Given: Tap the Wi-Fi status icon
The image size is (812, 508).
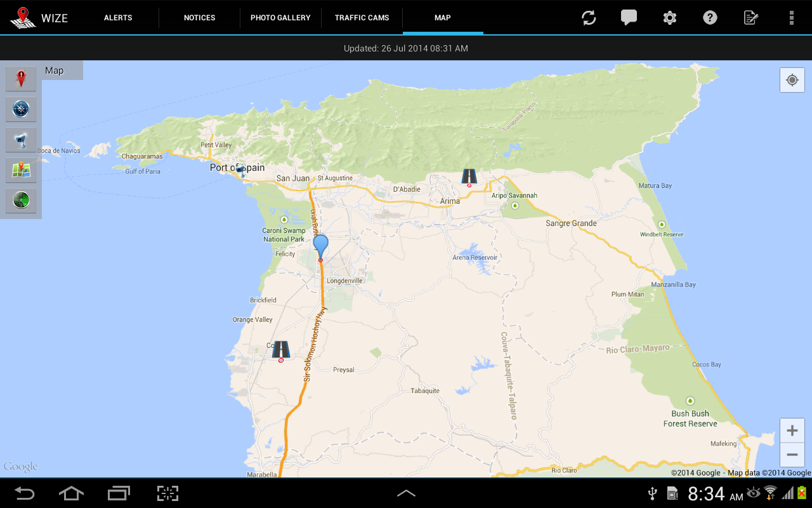Looking at the screenshot, I should pyautogui.click(x=771, y=493).
